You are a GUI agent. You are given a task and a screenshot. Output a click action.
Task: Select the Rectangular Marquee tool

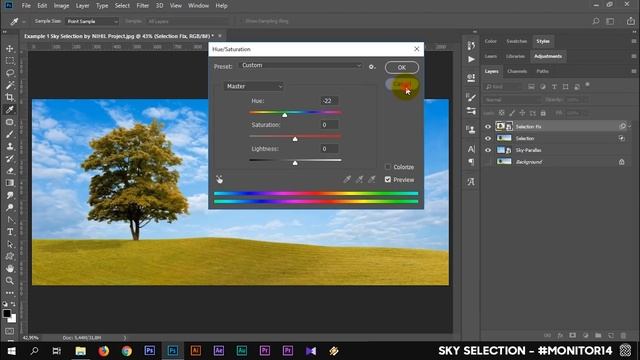pos(10,61)
